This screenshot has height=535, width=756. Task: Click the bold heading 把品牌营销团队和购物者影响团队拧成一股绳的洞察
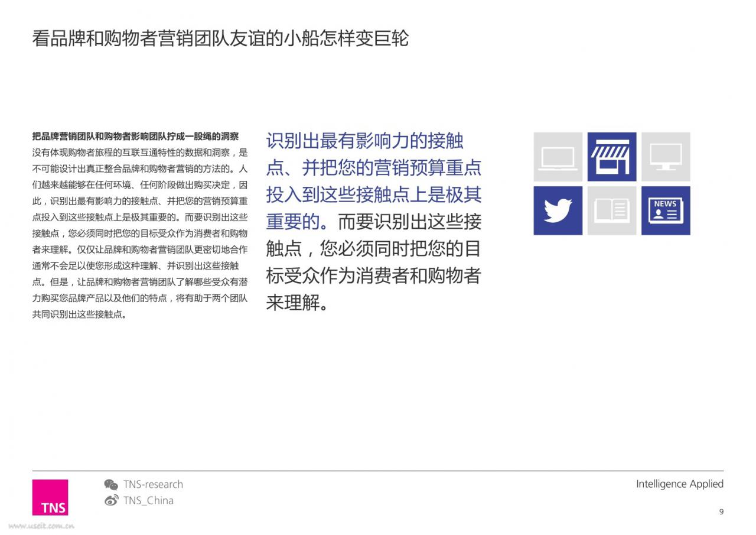[x=135, y=136]
